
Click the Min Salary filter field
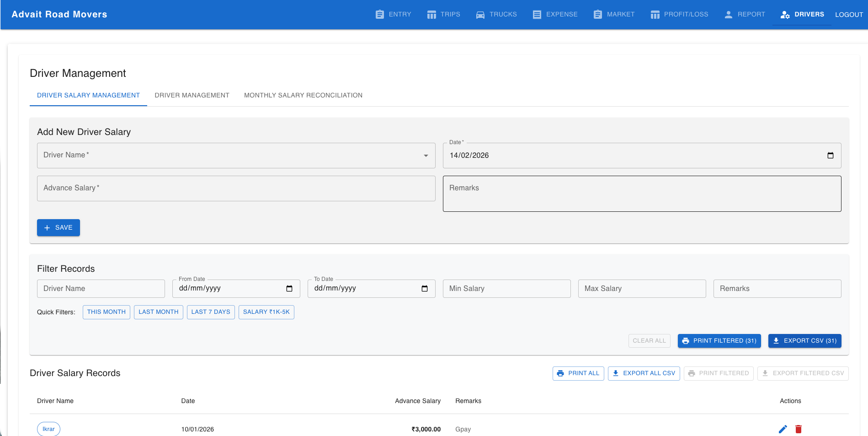point(506,289)
